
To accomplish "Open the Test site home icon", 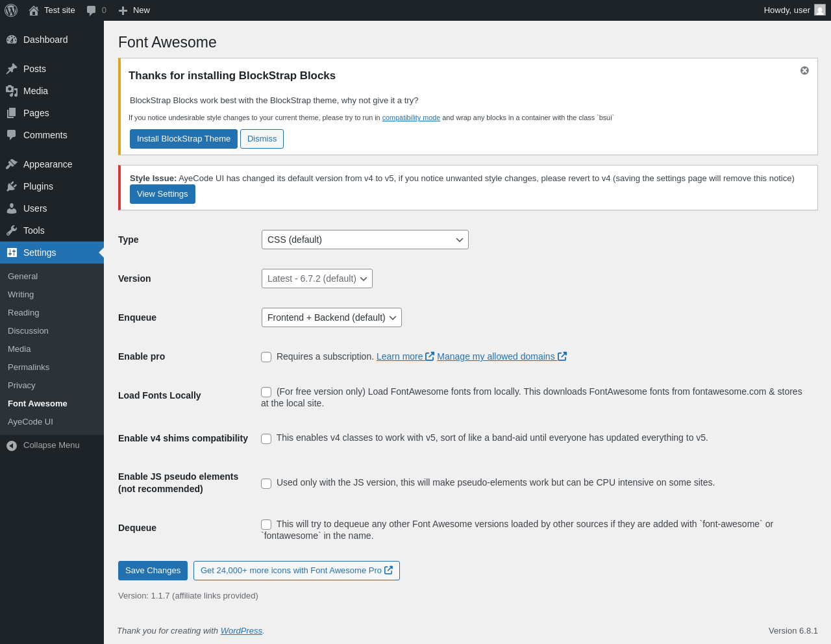I will (34, 10).
